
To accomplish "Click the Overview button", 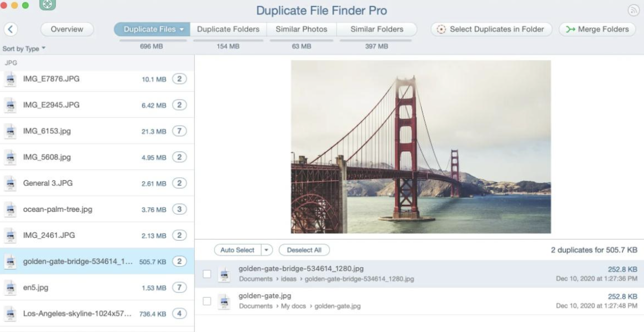I will [x=67, y=29].
